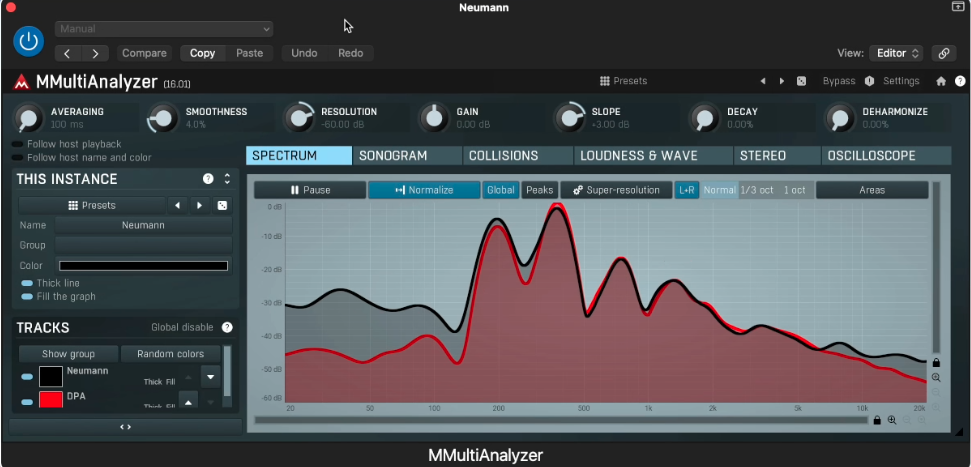Screen dimensions: 971x467
Task: Collapse left panel with bottom arrows bar
Action: tap(125, 427)
